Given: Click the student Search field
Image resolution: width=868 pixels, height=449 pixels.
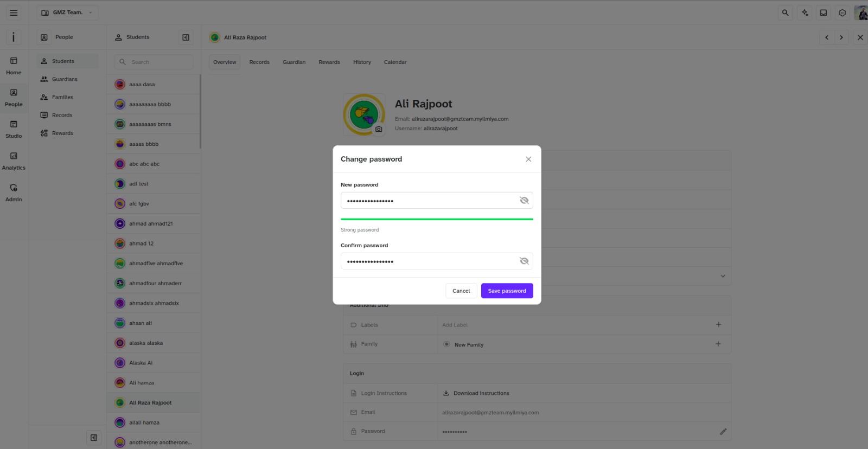Looking at the screenshot, I should pos(154,62).
